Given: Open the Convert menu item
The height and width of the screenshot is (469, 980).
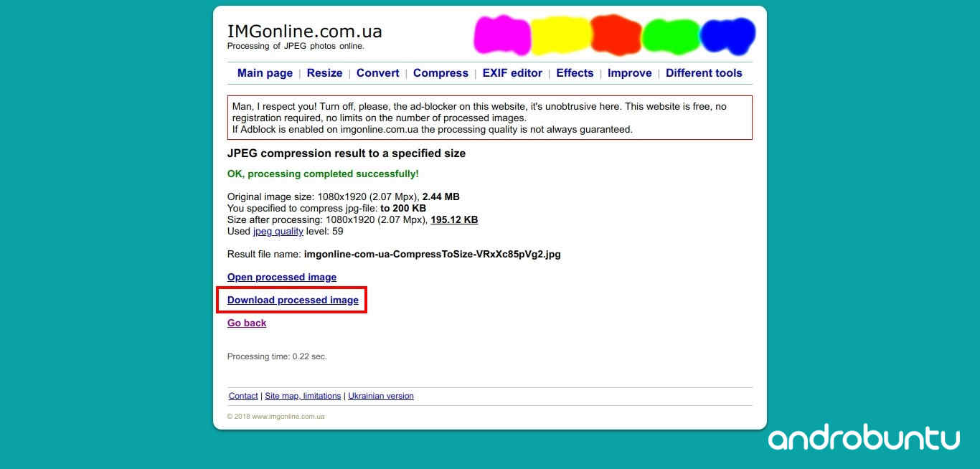Looking at the screenshot, I should 377,73.
